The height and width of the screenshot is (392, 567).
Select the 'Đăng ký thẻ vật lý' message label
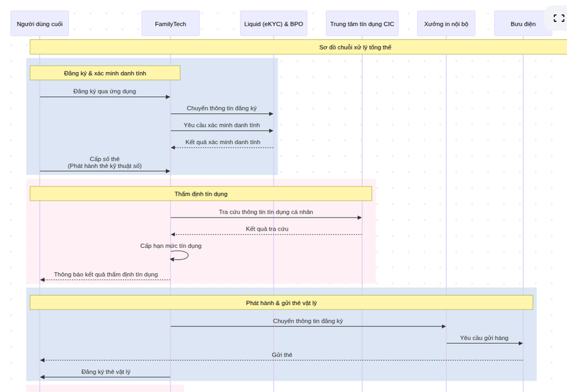click(x=106, y=372)
